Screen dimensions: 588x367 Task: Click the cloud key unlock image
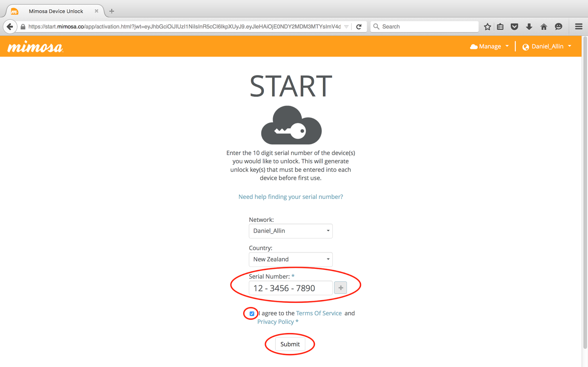coord(291,125)
